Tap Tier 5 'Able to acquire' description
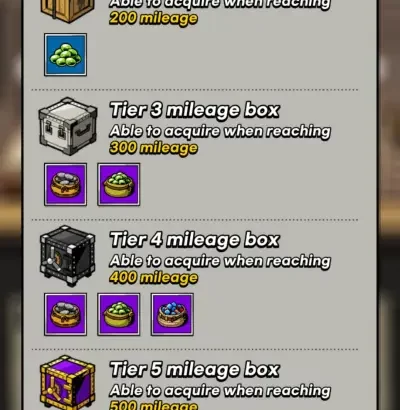 (x=220, y=391)
